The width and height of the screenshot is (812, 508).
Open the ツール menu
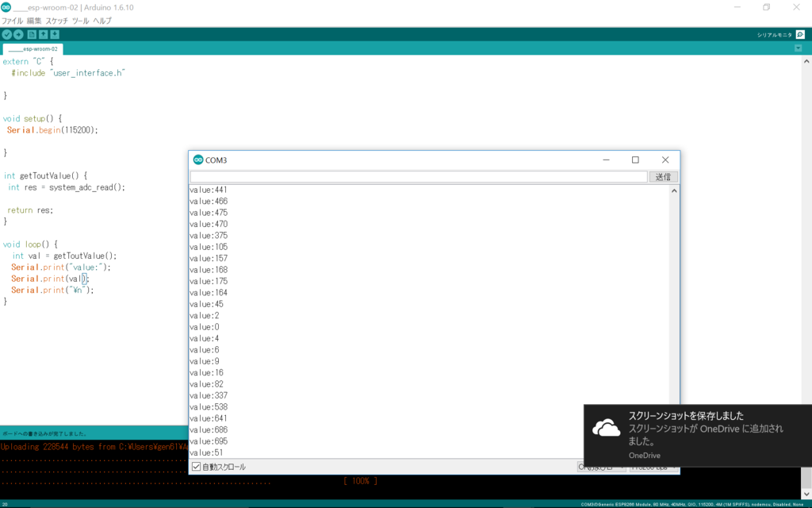coord(80,21)
